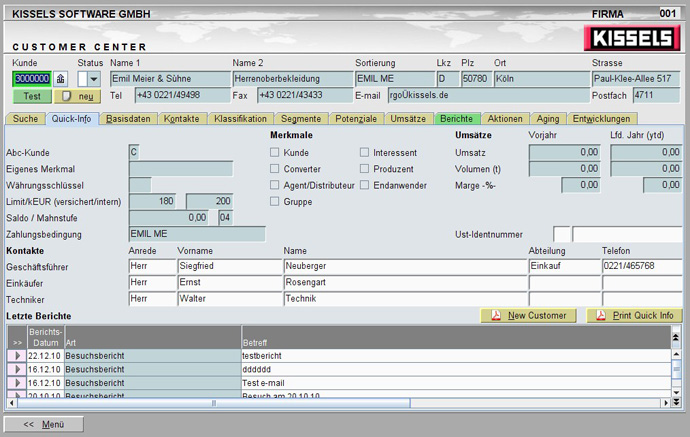Open row arrow for the Test e-mail report

pos(17,383)
